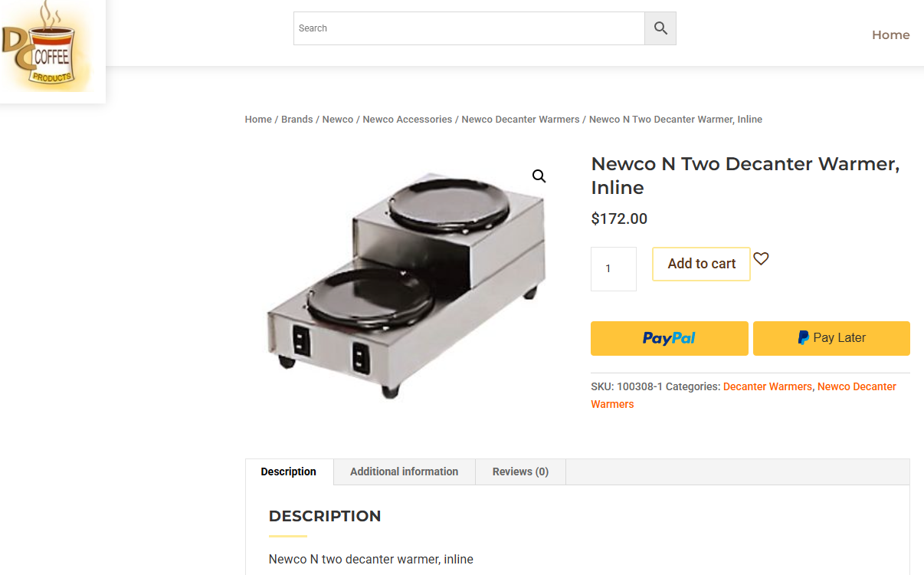Click the search magnifier icon button
This screenshot has height=575, width=924.
click(660, 28)
